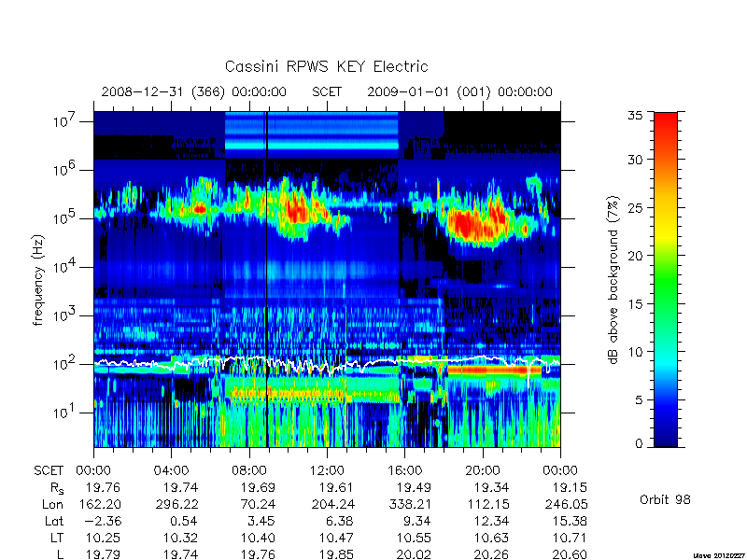This screenshot has height=560, width=747.
Task: Click the L value "19.85"
Action: [335, 554]
